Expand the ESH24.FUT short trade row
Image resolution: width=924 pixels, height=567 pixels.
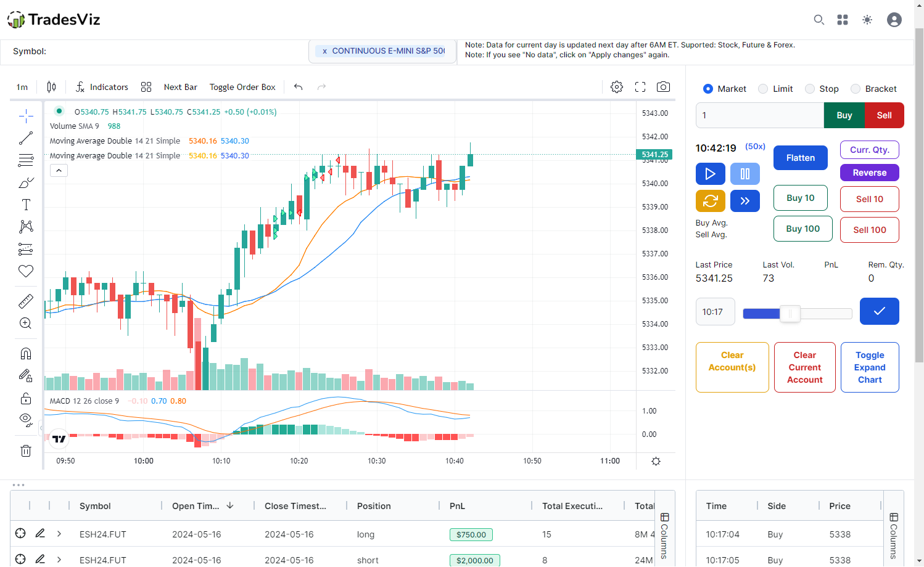(59, 560)
